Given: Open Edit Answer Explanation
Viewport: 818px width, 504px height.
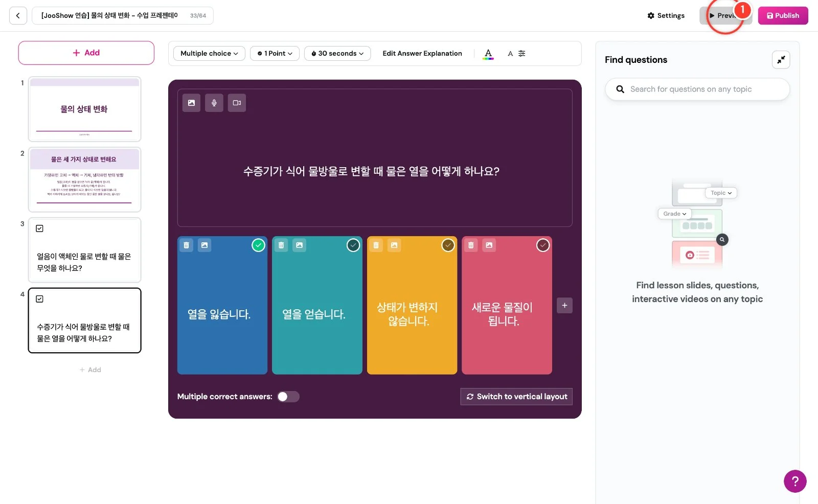Looking at the screenshot, I should pyautogui.click(x=422, y=54).
